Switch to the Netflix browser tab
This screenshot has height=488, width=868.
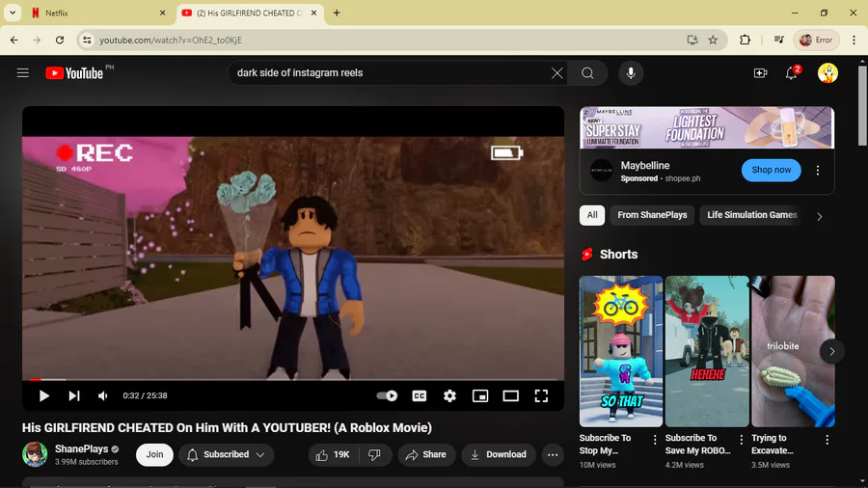coord(98,13)
